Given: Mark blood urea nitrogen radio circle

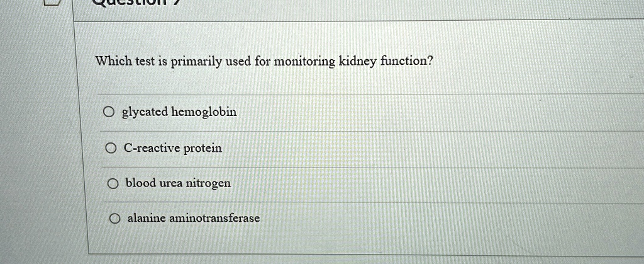Looking at the screenshot, I should (113, 184).
